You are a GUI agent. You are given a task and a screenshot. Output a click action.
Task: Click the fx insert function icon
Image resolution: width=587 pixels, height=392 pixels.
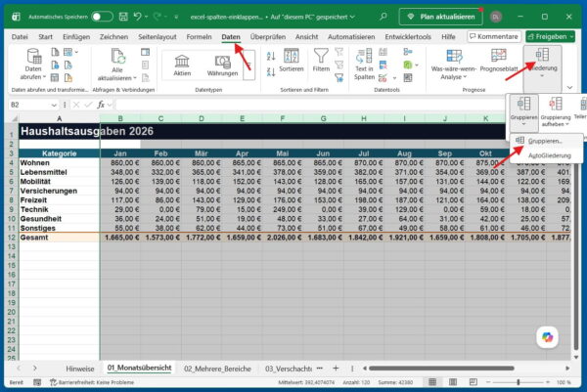101,105
